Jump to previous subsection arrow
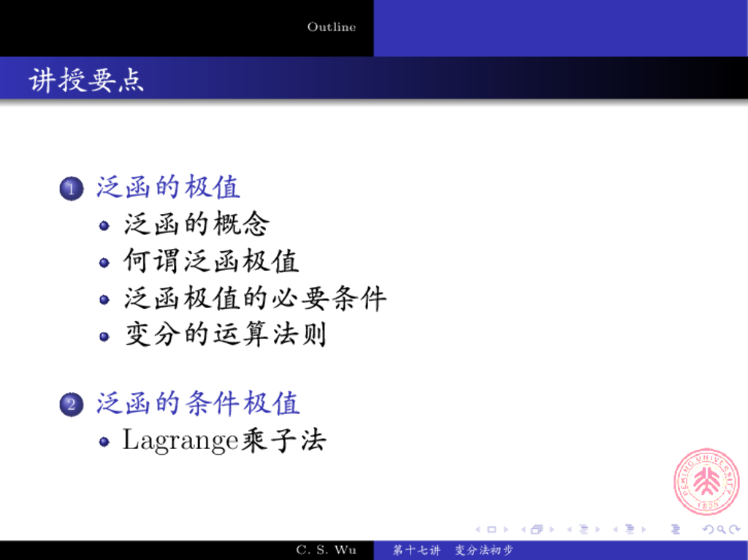Viewport: 748px width, 560px height. (x=570, y=529)
